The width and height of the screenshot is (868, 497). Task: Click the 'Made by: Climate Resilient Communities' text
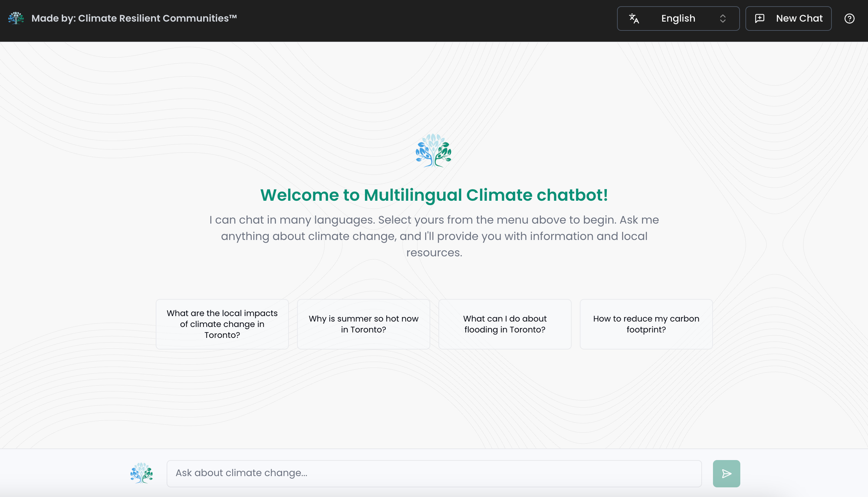(x=134, y=18)
